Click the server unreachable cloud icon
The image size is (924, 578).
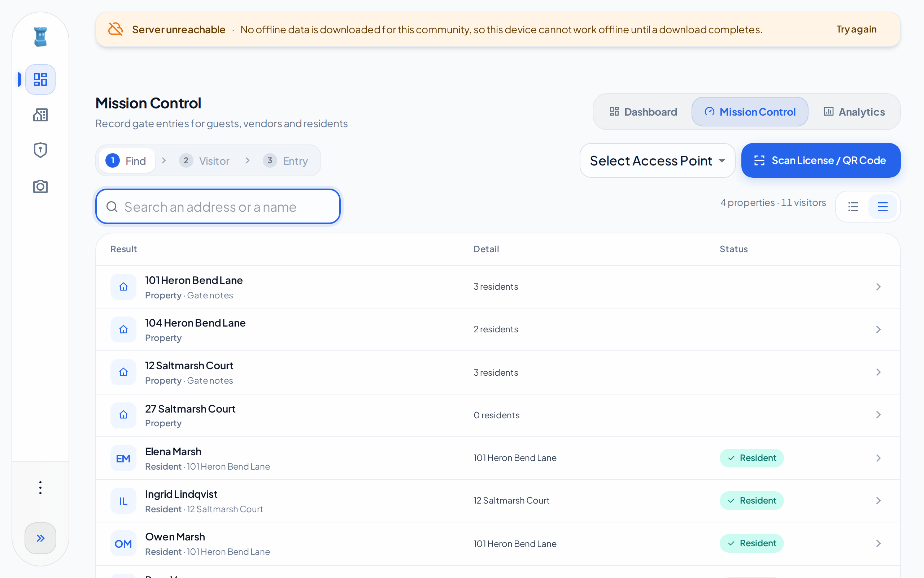(x=115, y=29)
